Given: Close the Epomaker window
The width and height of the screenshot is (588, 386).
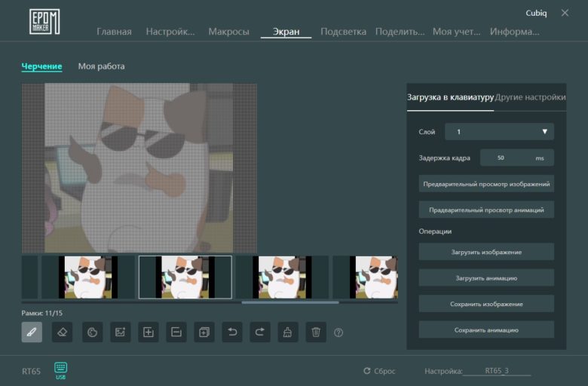Looking at the screenshot, I should (565, 13).
